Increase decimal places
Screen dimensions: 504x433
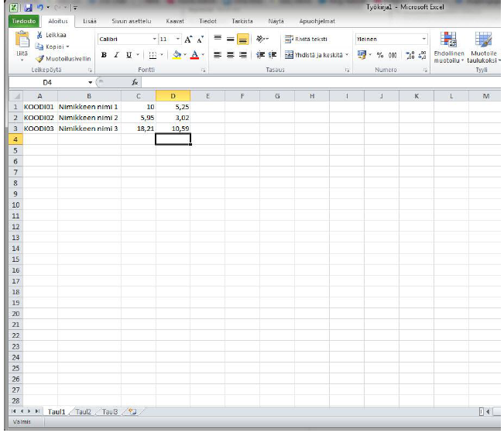click(x=410, y=55)
